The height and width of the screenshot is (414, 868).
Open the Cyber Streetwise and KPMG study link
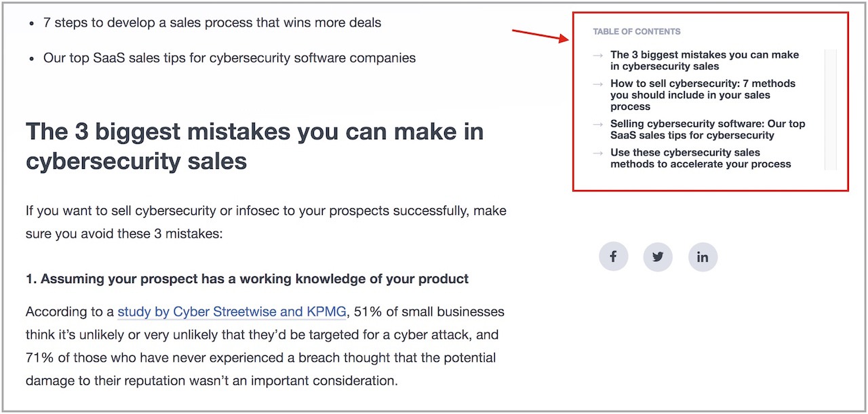click(232, 312)
